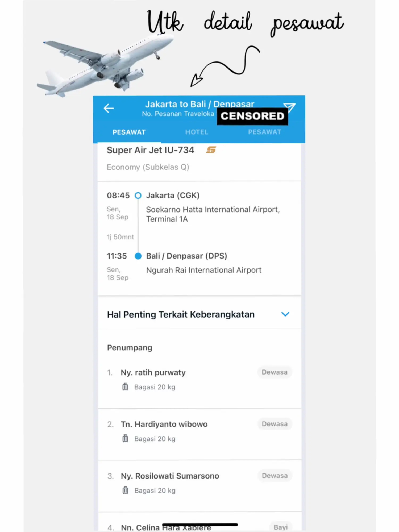This screenshot has width=399, height=532.
Task: Click the luggage icon under Rosilowati Sumarsono
Action: [125, 490]
